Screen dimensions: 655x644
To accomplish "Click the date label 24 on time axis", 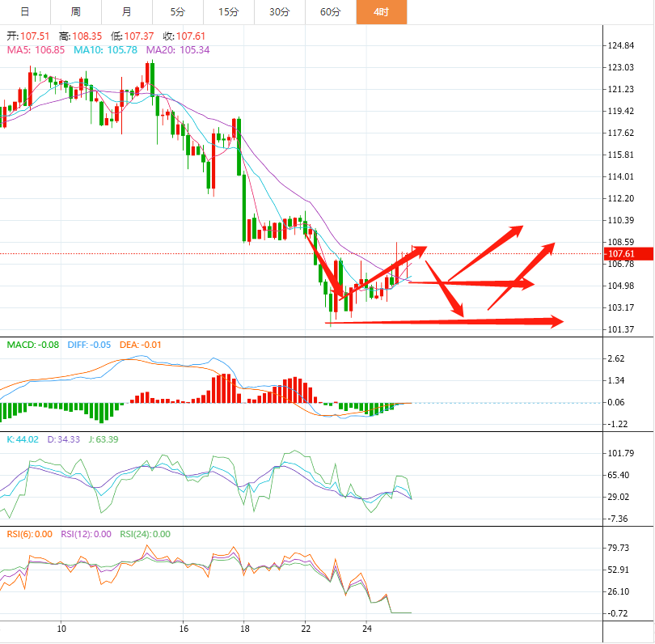I will pyautogui.click(x=367, y=629).
